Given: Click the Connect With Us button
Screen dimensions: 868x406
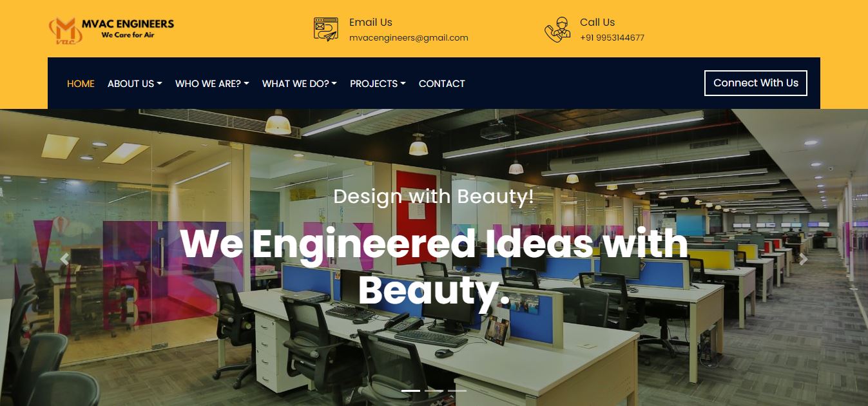Looking at the screenshot, I should (x=756, y=83).
